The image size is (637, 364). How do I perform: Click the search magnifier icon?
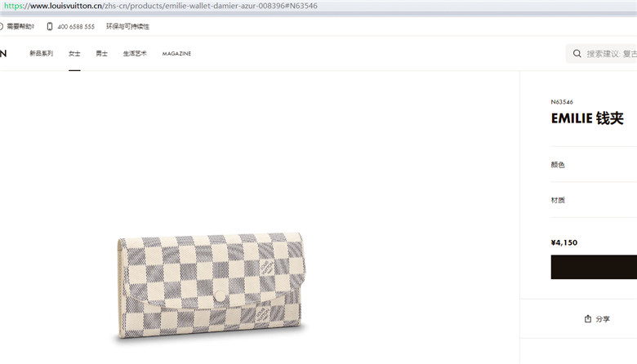(x=577, y=54)
